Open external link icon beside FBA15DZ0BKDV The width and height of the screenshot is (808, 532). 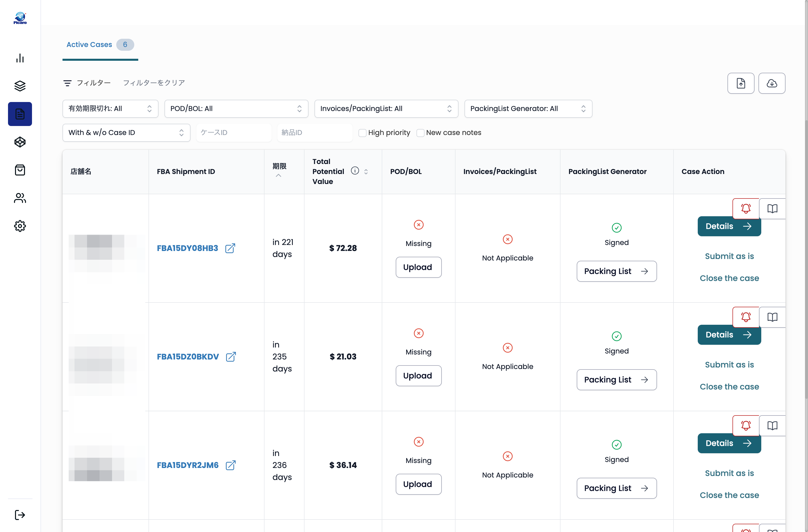(x=231, y=357)
